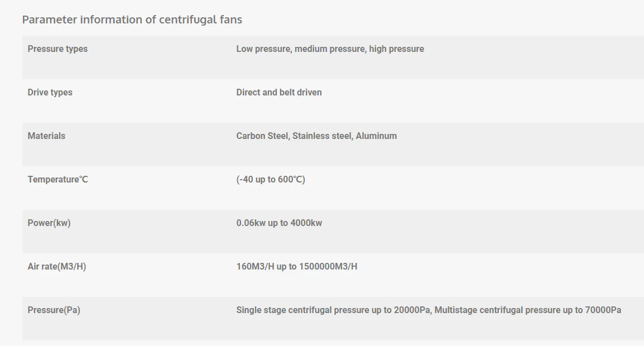The width and height of the screenshot is (644, 346).
Task: Select the 'Power(kw)' row label
Action: pyautogui.click(x=49, y=223)
